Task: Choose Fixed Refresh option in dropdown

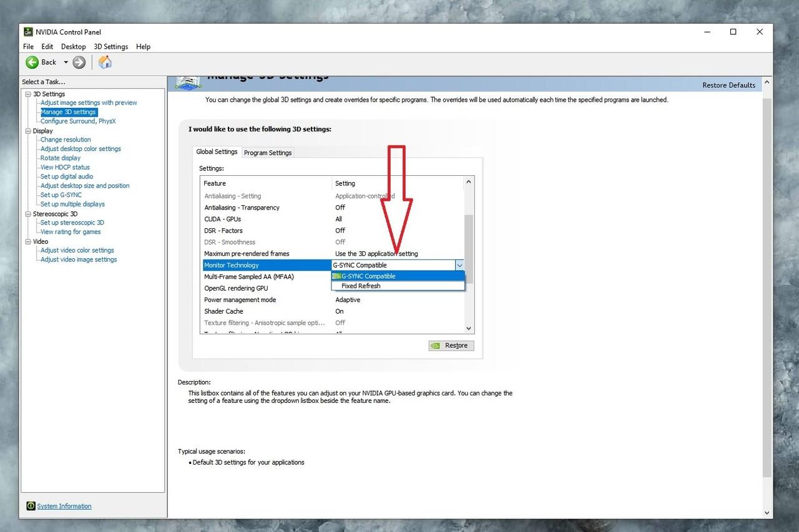Action: pyautogui.click(x=361, y=286)
